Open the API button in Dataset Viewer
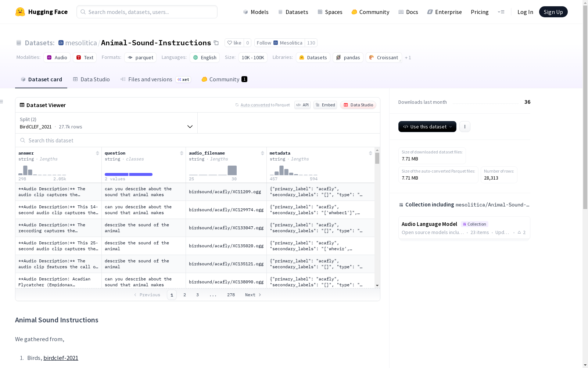Screen dimensions: 588x368 tap(302, 105)
